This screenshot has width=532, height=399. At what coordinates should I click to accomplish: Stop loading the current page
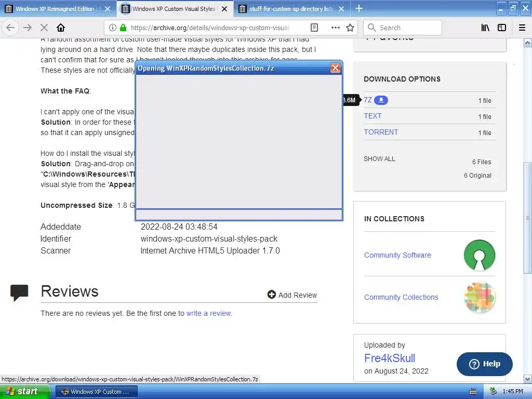[44, 28]
